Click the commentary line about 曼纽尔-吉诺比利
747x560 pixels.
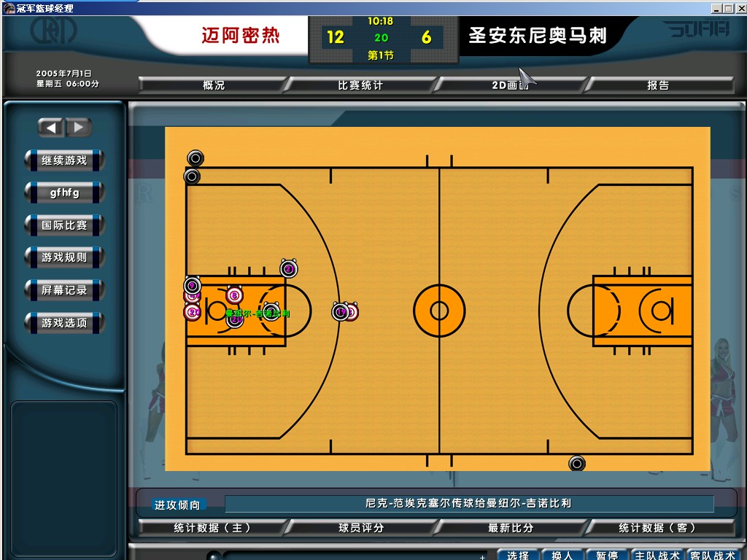point(469,503)
